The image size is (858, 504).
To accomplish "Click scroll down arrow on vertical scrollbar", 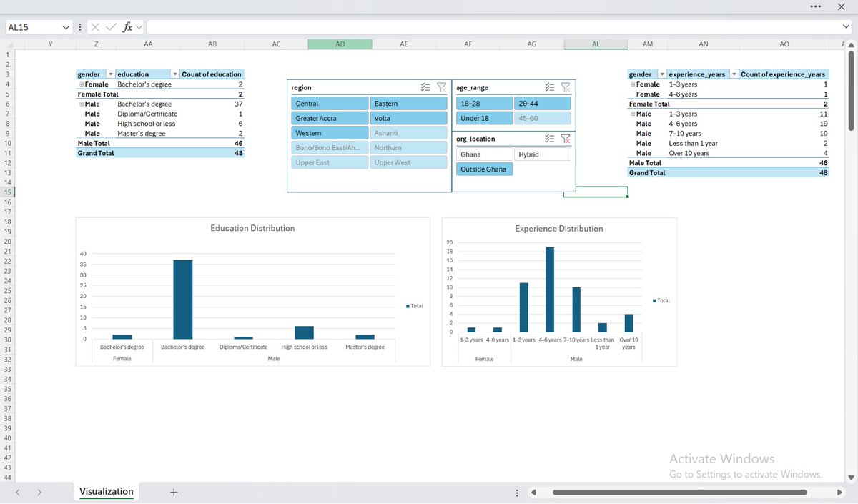I will coord(850,478).
